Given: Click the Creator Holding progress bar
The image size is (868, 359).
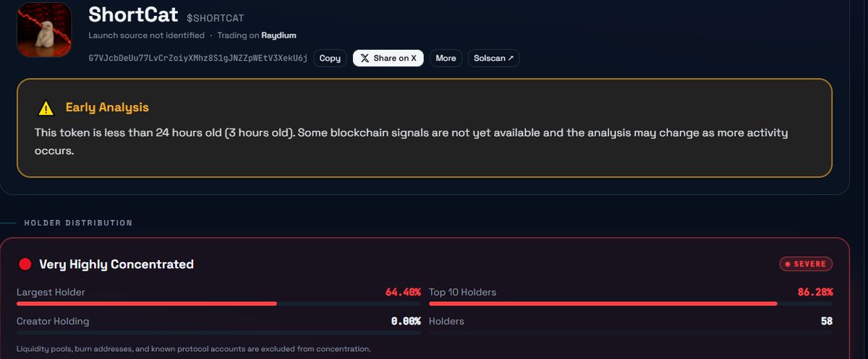Looking at the screenshot, I should tap(218, 332).
